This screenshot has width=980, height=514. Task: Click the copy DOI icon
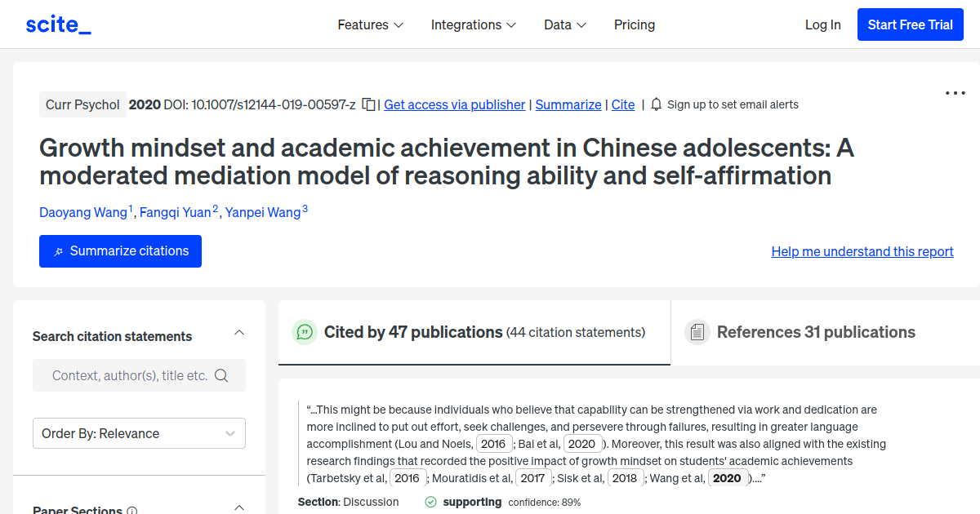click(368, 104)
